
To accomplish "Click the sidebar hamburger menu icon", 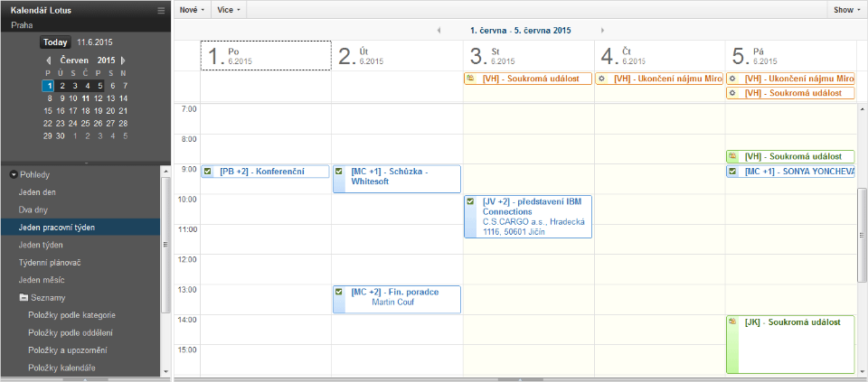I will point(161,10).
